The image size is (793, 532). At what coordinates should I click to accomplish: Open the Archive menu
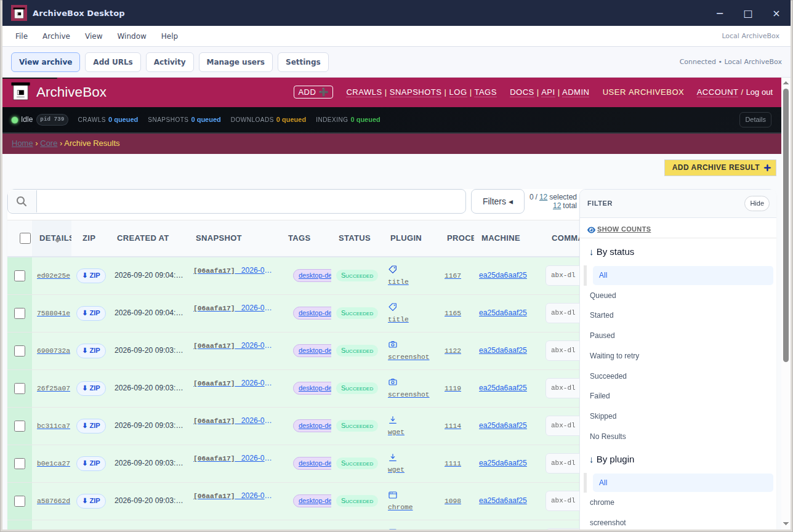[x=56, y=36]
